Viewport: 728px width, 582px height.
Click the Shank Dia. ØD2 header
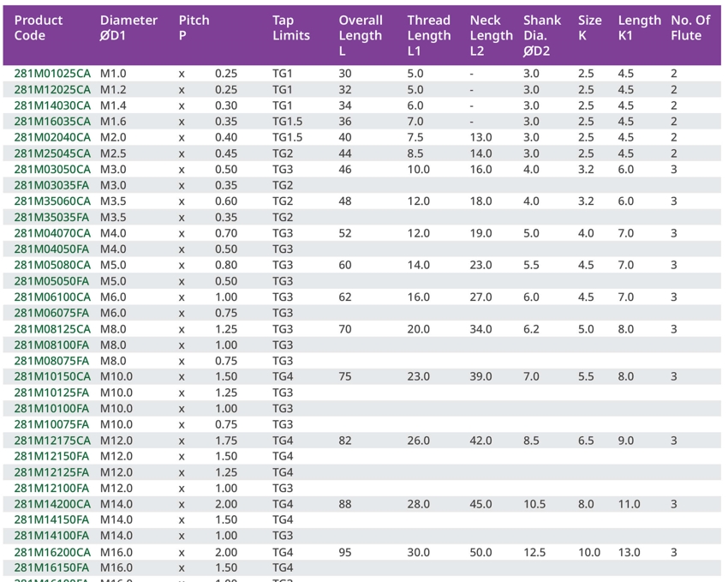[542, 35]
